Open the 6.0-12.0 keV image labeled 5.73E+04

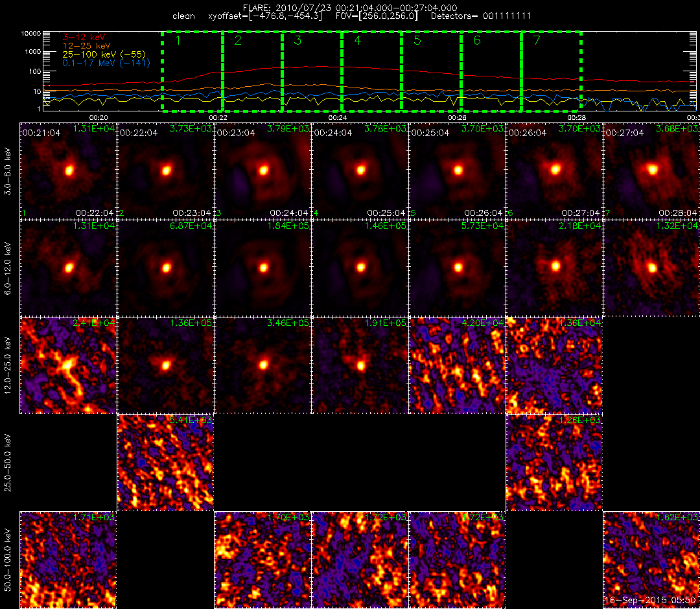tap(457, 268)
